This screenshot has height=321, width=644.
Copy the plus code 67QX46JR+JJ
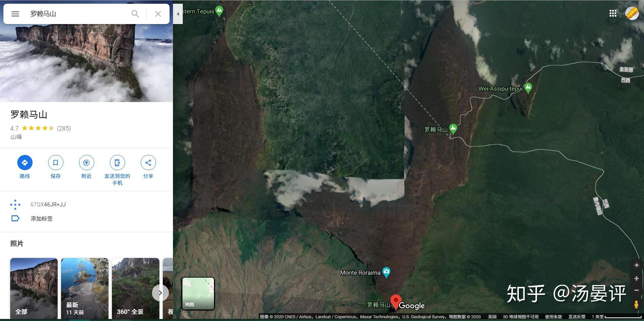(x=48, y=204)
